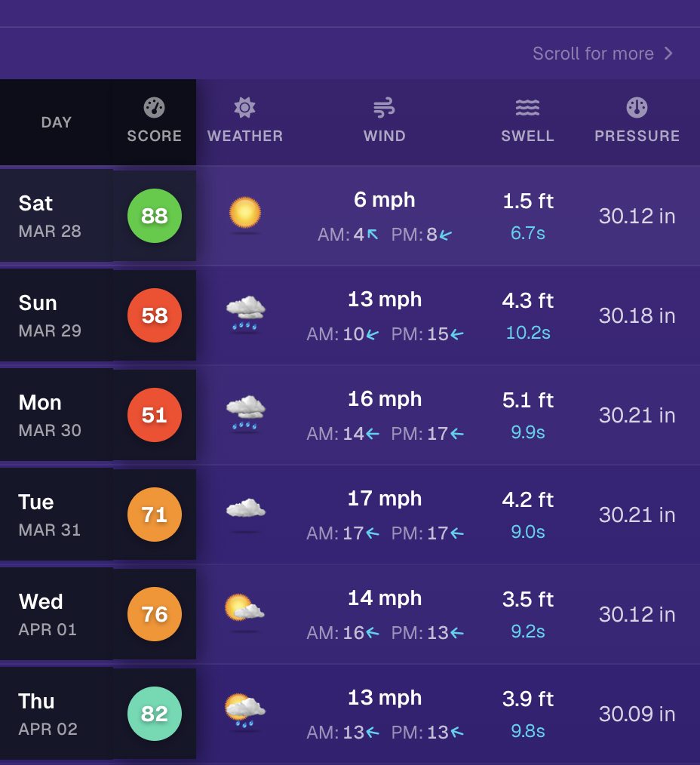The width and height of the screenshot is (700, 765).
Task: Click the sun icon above Weather column
Action: pos(244,106)
